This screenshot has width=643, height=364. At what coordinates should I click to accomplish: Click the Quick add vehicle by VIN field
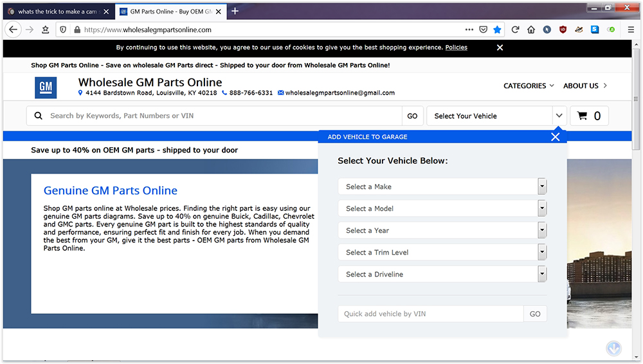pos(431,314)
